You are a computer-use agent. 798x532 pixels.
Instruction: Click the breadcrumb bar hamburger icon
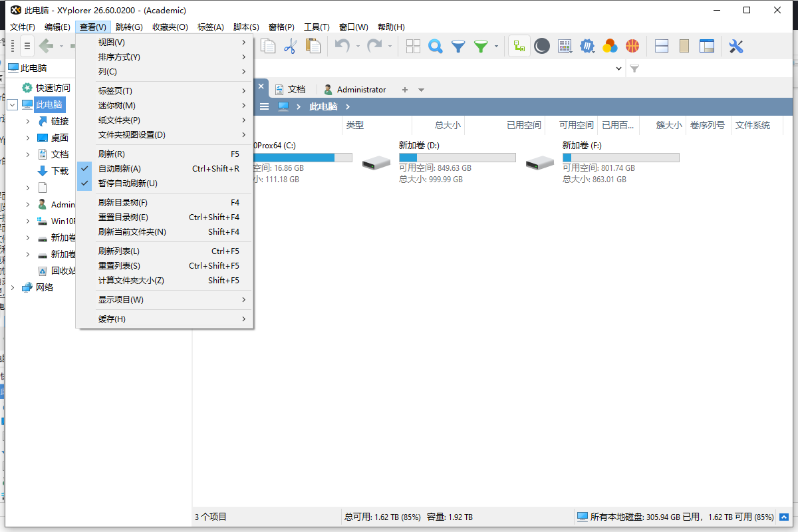pos(264,106)
